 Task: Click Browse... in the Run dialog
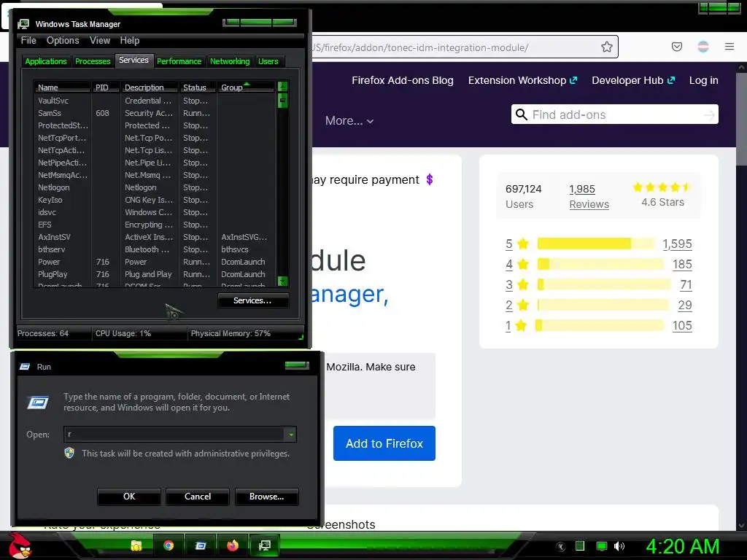point(267,497)
